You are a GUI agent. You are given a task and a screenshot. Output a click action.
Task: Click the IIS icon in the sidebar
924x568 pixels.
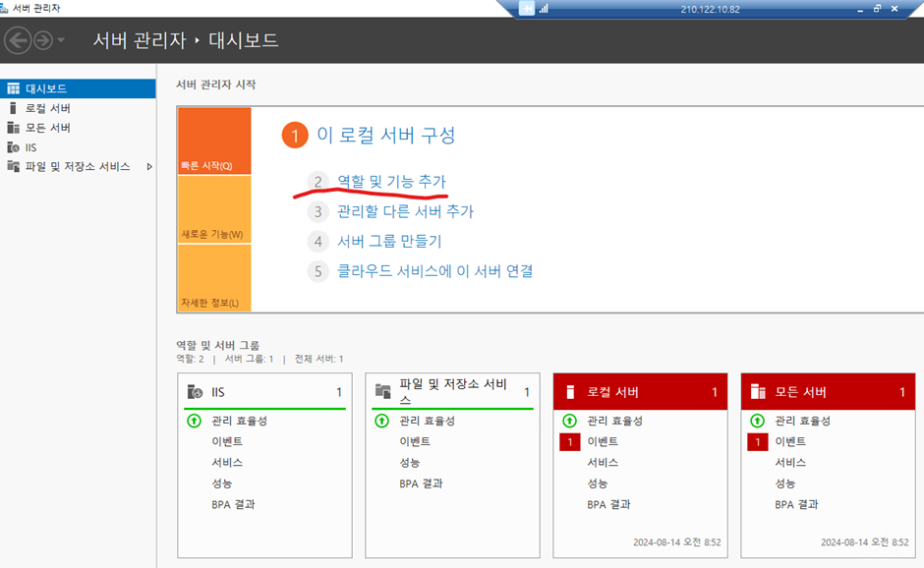pos(14,147)
